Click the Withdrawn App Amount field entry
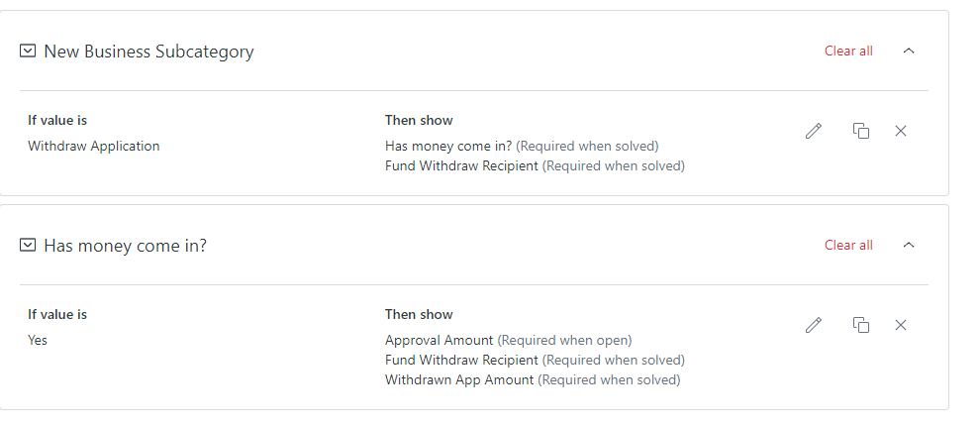Screen dimensions: 980x424 [459, 380]
